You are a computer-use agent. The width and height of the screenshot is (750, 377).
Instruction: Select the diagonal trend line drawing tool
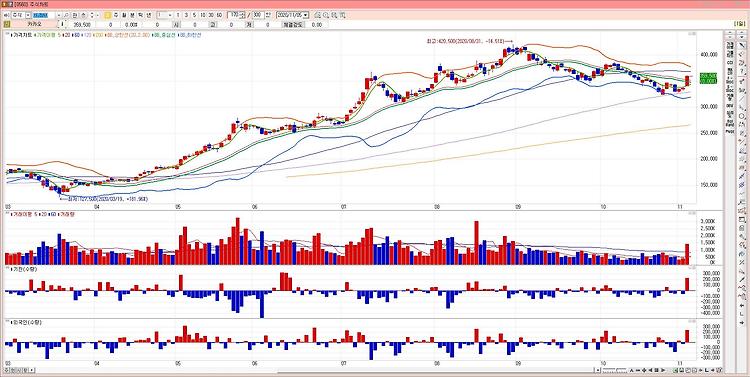(742, 99)
